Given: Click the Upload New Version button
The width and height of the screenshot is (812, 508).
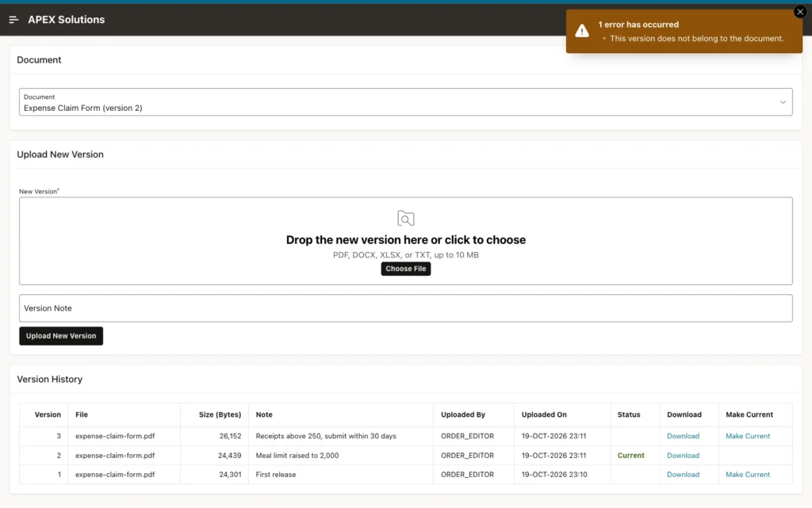Looking at the screenshot, I should (x=61, y=336).
